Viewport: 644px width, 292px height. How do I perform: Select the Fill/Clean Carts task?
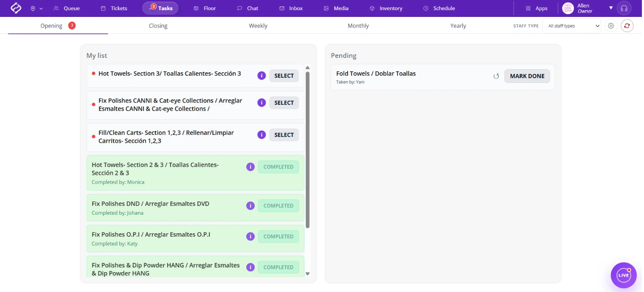pyautogui.click(x=284, y=135)
